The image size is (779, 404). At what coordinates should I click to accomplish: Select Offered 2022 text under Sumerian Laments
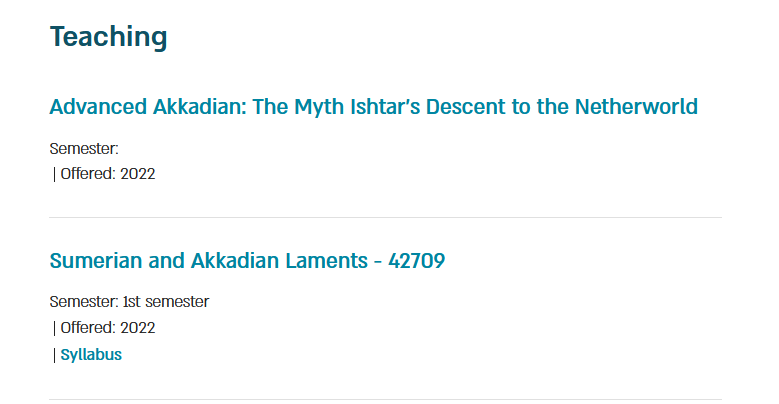point(108,328)
